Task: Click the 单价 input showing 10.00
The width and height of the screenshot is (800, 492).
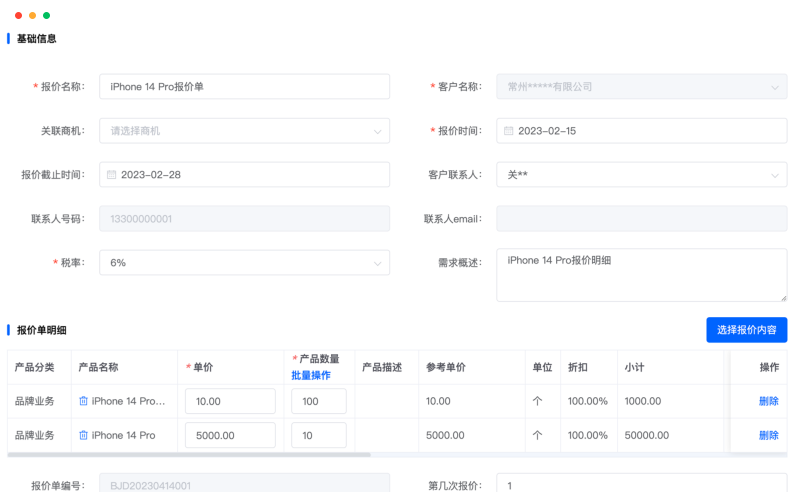Action: pos(230,401)
